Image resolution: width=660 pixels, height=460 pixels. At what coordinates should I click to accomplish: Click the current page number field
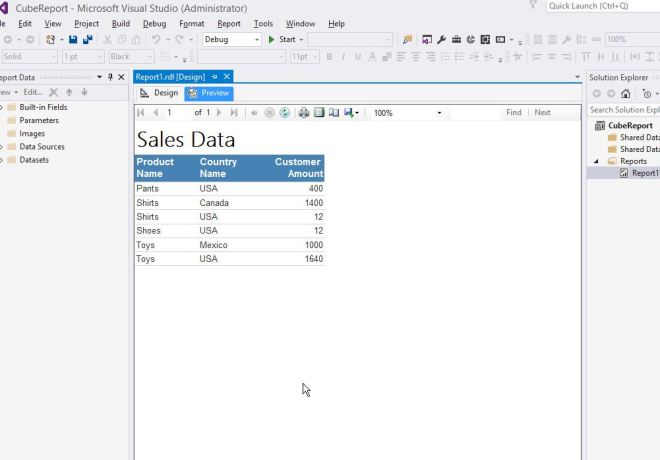coord(175,113)
